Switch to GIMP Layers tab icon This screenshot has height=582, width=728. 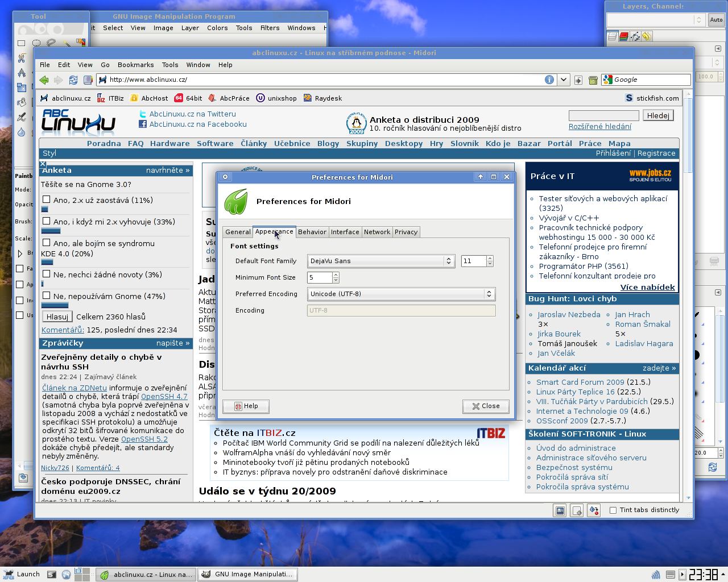point(613,36)
